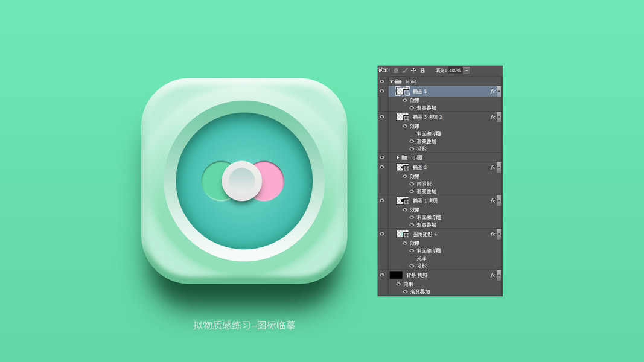This screenshot has height=362, width=644.
Task: Hide layer 背景 拷贝 via eye
Action: pyautogui.click(x=382, y=275)
